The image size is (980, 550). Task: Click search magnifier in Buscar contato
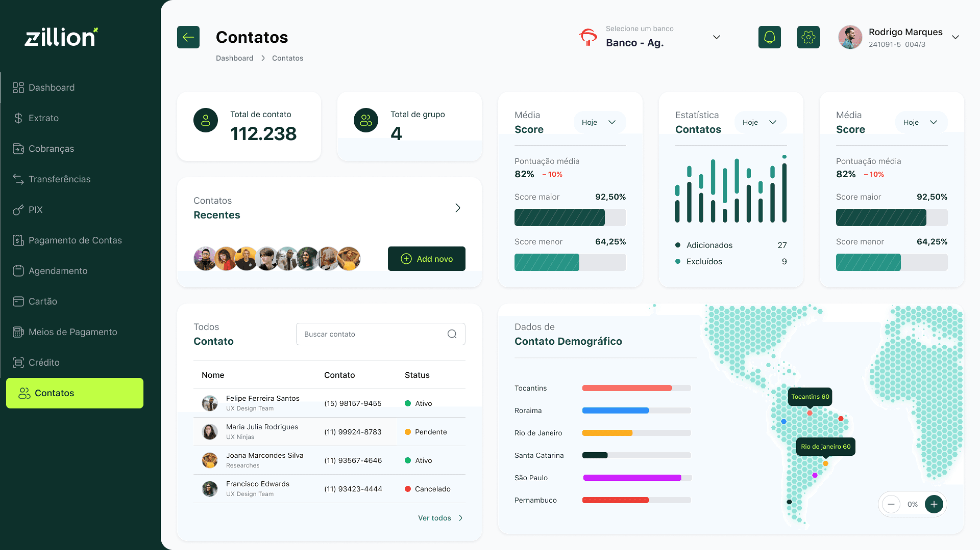(x=451, y=334)
